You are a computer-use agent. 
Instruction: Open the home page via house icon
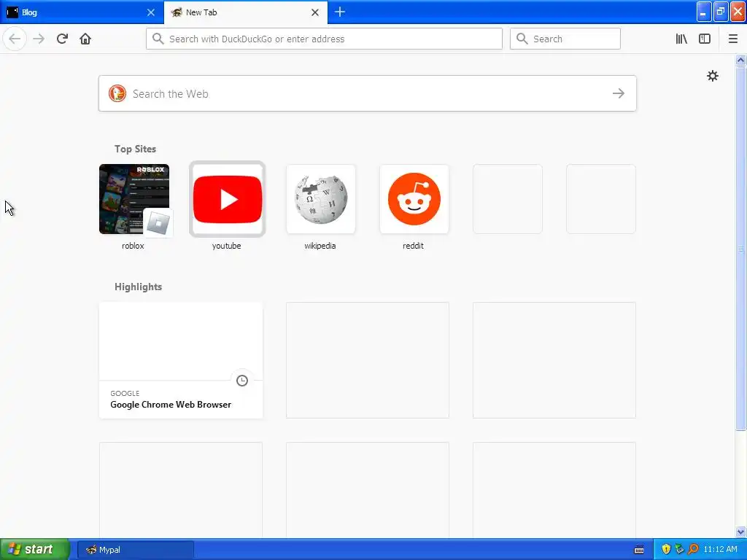click(85, 39)
